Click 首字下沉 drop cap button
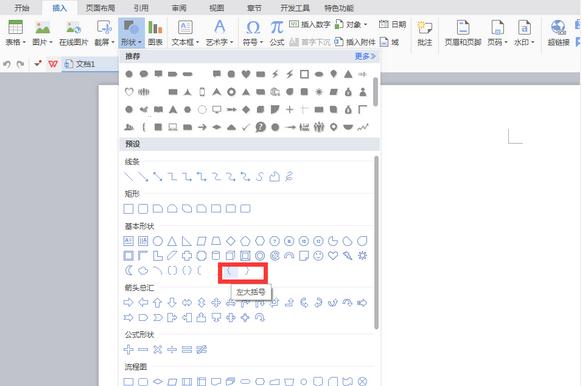 coord(310,42)
